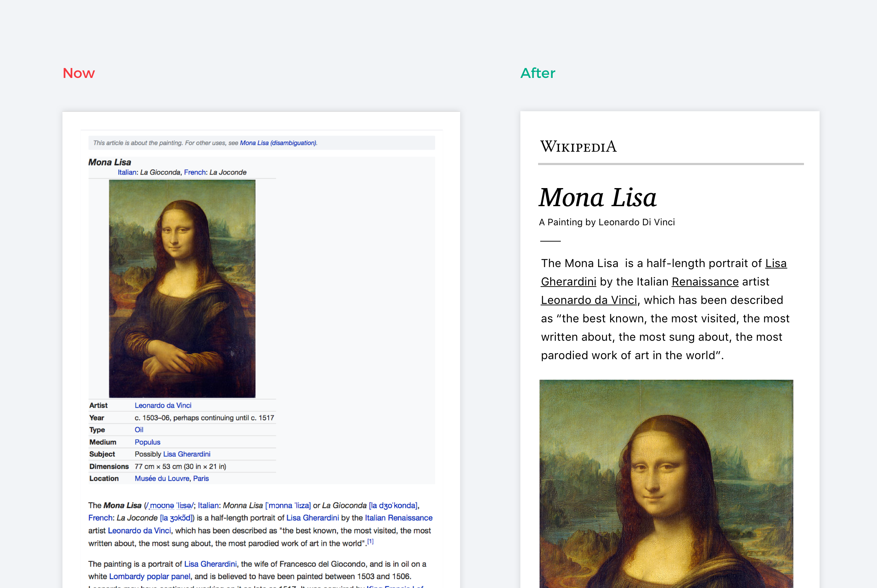
Task: Open the Lombardy poplar panel link
Action: 150,576
